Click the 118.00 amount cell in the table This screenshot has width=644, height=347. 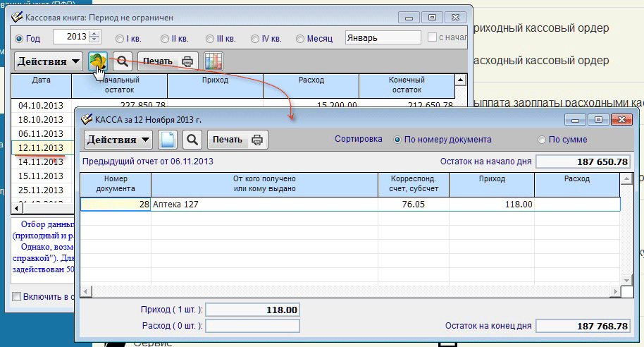[x=492, y=205]
